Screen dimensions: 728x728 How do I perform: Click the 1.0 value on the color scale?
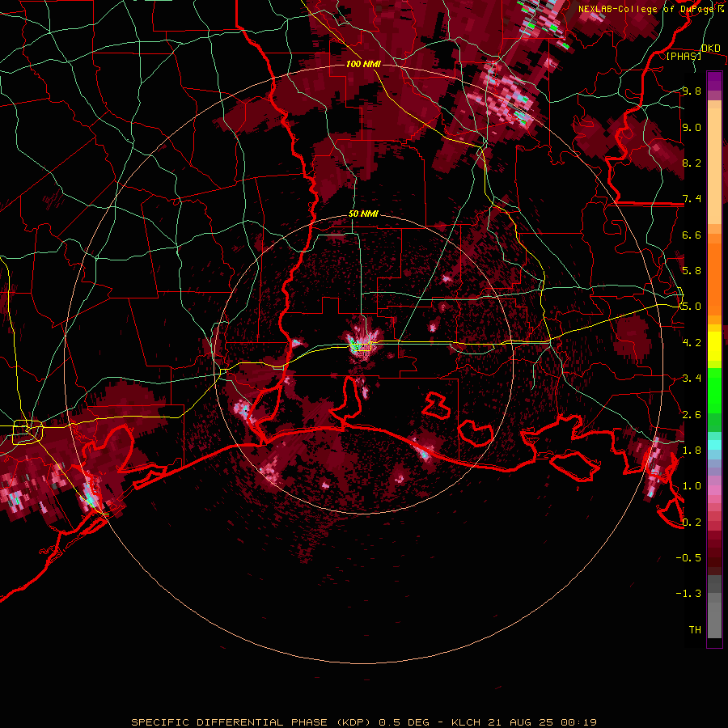point(692,486)
